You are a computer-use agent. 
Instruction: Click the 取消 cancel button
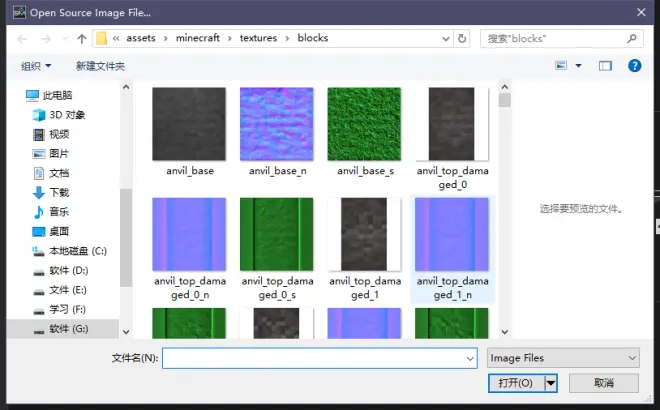[604, 383]
